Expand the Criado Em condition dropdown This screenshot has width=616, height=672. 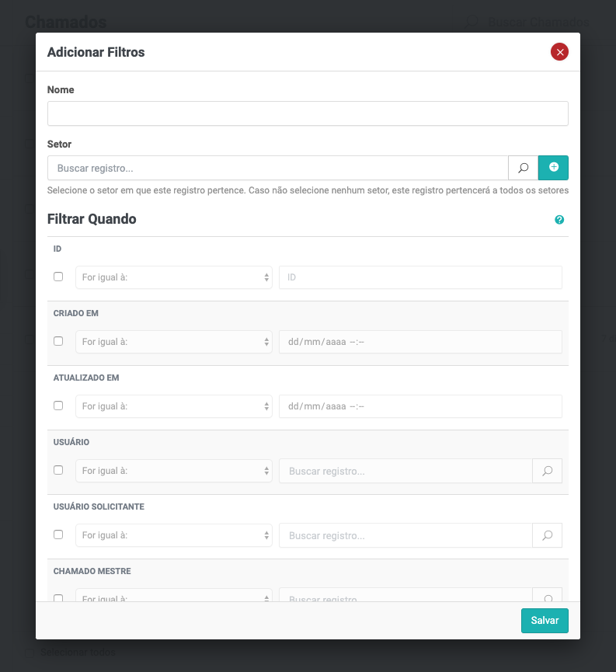pos(173,342)
